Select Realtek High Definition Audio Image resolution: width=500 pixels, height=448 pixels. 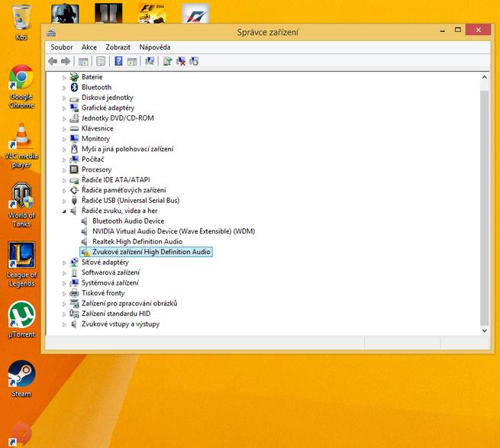point(137,242)
